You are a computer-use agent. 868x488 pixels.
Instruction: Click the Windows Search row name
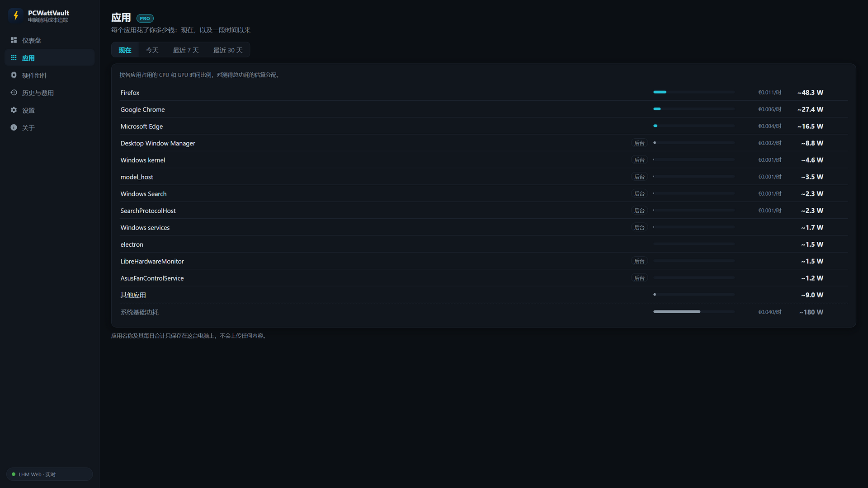(x=143, y=194)
